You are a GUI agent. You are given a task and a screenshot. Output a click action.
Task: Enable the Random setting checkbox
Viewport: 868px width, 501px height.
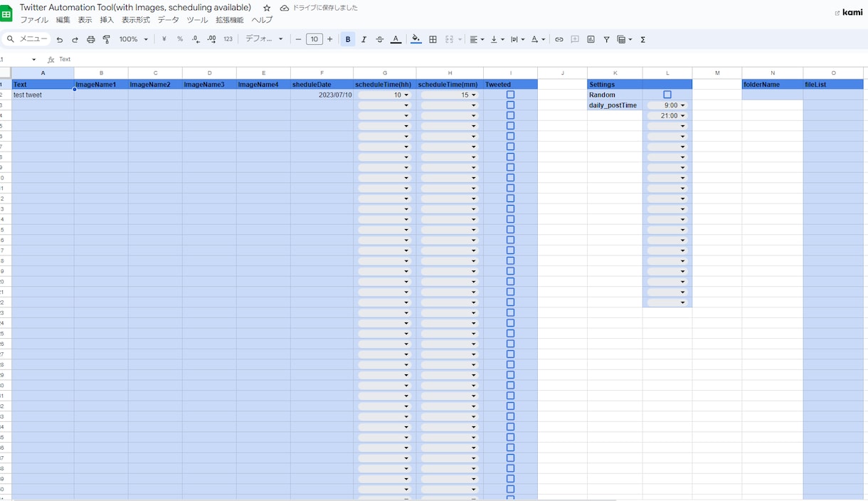point(667,95)
